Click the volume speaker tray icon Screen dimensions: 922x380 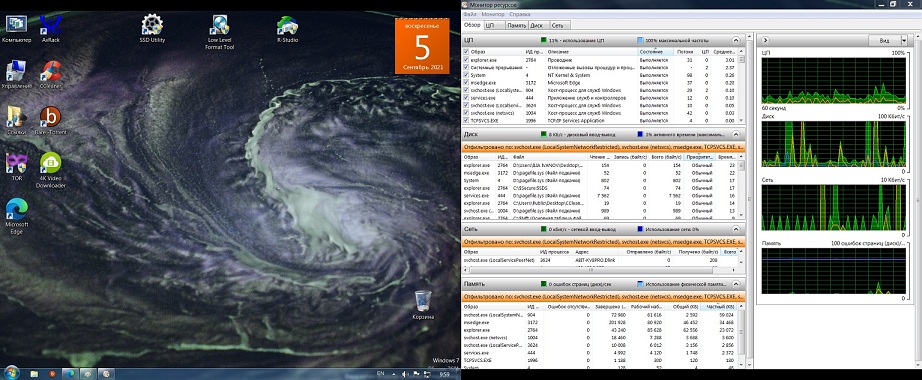tap(405, 374)
